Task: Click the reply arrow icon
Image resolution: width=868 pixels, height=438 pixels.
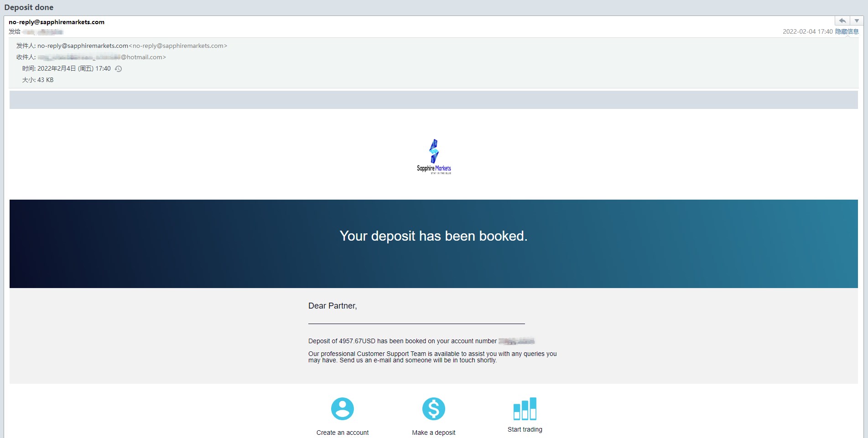Action: pyautogui.click(x=842, y=21)
